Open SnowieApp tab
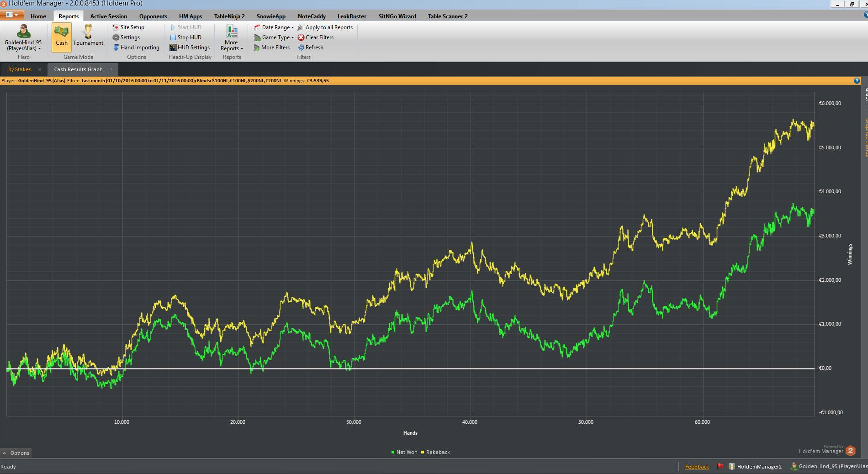Image resolution: width=868 pixels, height=474 pixels. pos(271,16)
